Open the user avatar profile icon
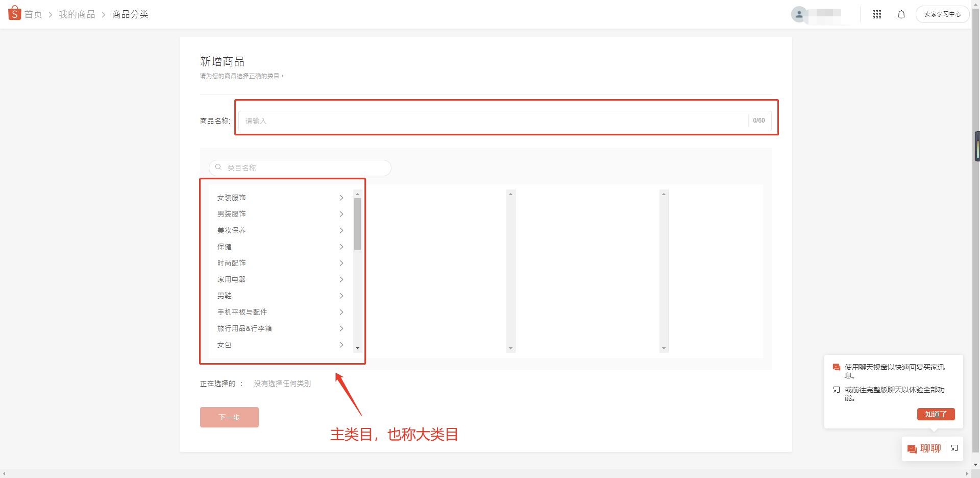Screen dimensions: 980x478 (799, 14)
